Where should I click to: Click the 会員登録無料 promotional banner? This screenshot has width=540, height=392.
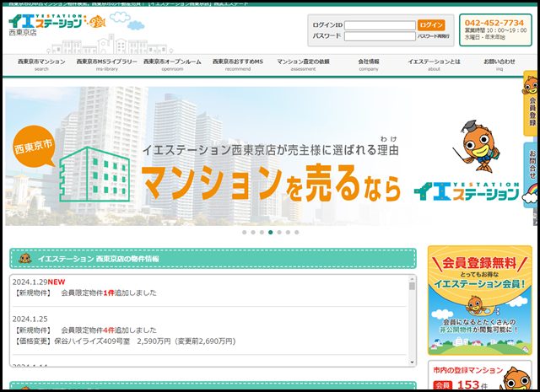pyautogui.click(x=480, y=300)
